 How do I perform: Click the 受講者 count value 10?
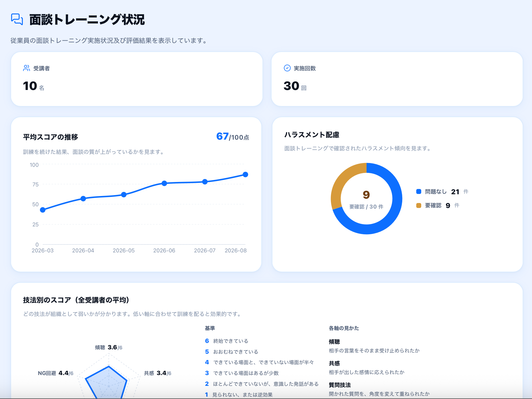(x=30, y=86)
